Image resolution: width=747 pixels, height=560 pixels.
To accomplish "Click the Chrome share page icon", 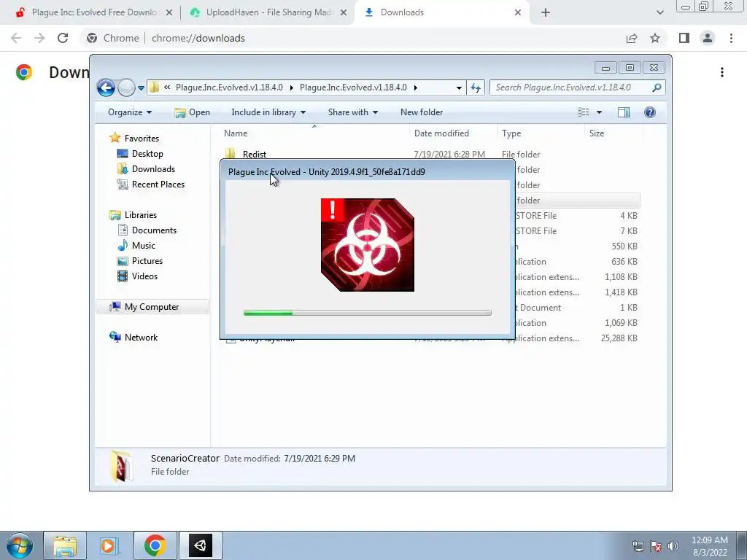I will pyautogui.click(x=632, y=38).
